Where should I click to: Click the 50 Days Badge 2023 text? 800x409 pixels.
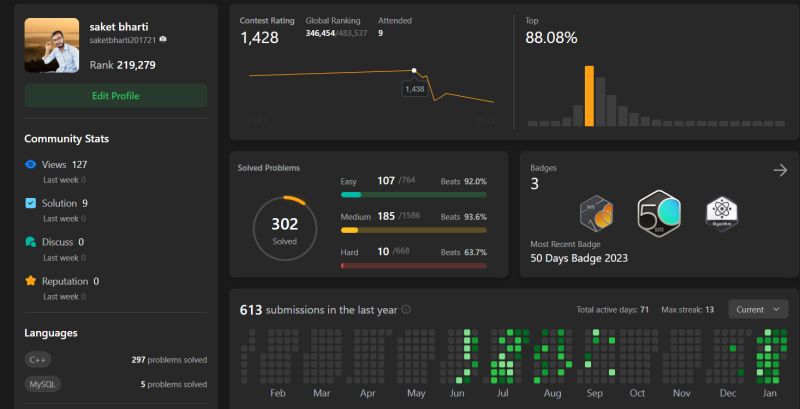(x=579, y=259)
